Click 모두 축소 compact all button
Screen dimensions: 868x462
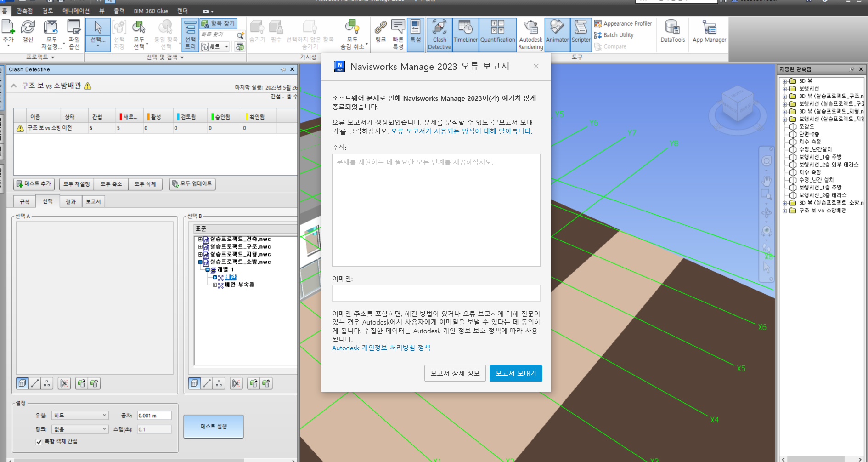(x=111, y=184)
